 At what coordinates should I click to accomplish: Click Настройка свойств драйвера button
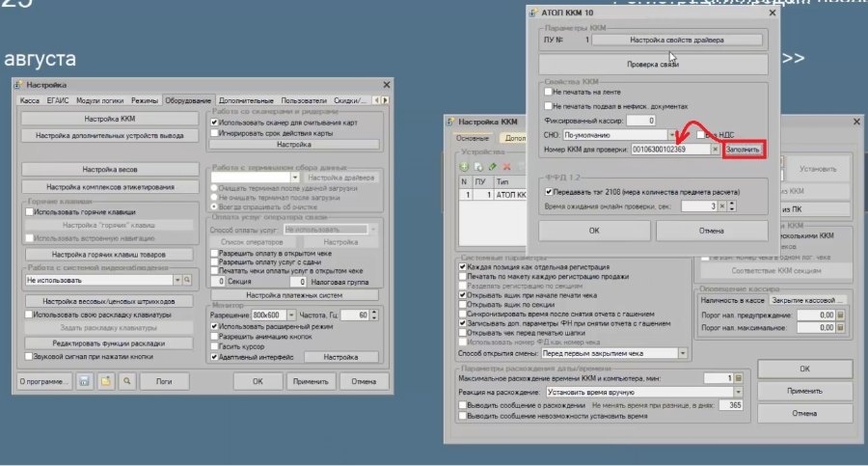pyautogui.click(x=676, y=40)
